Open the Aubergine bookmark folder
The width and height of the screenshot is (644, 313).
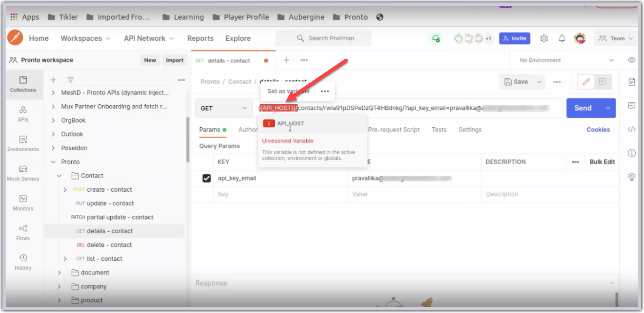[301, 17]
